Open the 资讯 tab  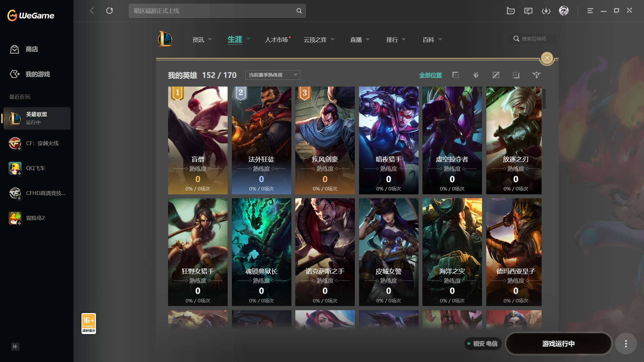[198, 40]
